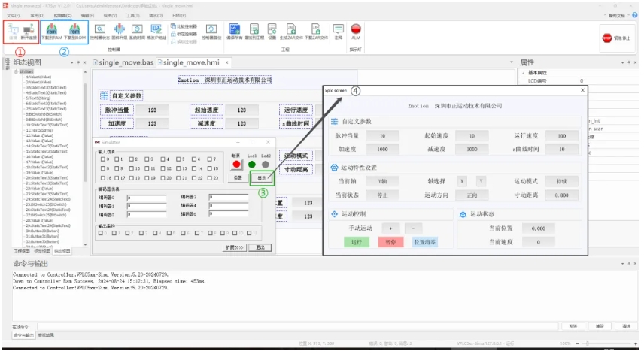Open the 命令与输出 panel dropdown arrow
The width and height of the screenshot is (644, 354).
[623, 263]
